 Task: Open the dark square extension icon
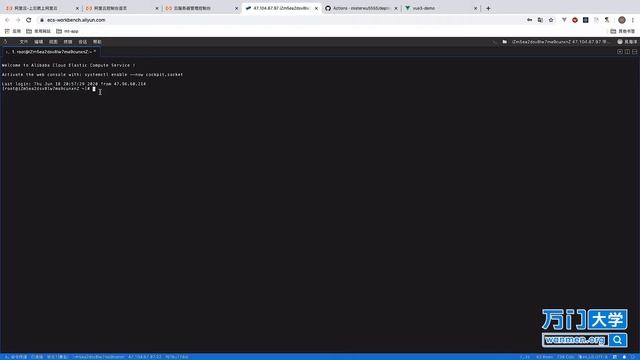[586, 20]
